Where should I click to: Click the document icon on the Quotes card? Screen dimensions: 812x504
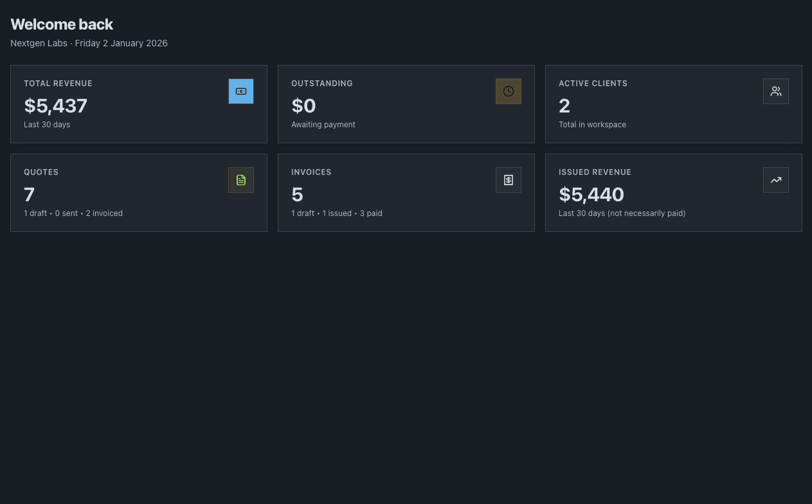click(x=241, y=180)
